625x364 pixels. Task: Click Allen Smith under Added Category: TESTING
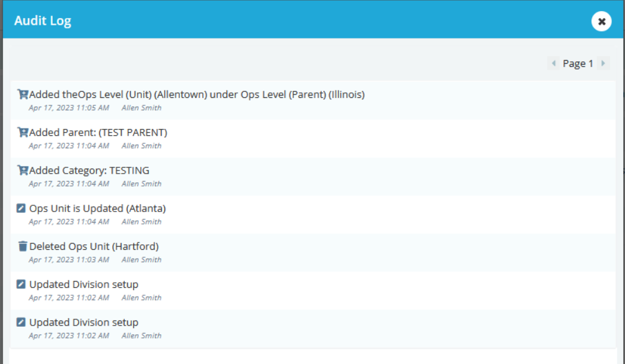coord(141,184)
